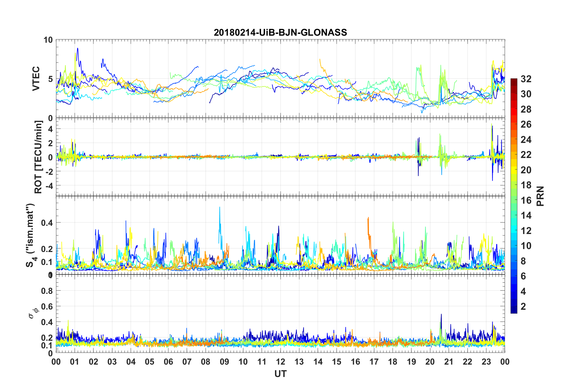Click x-axis hour tick 15

pos(337,362)
